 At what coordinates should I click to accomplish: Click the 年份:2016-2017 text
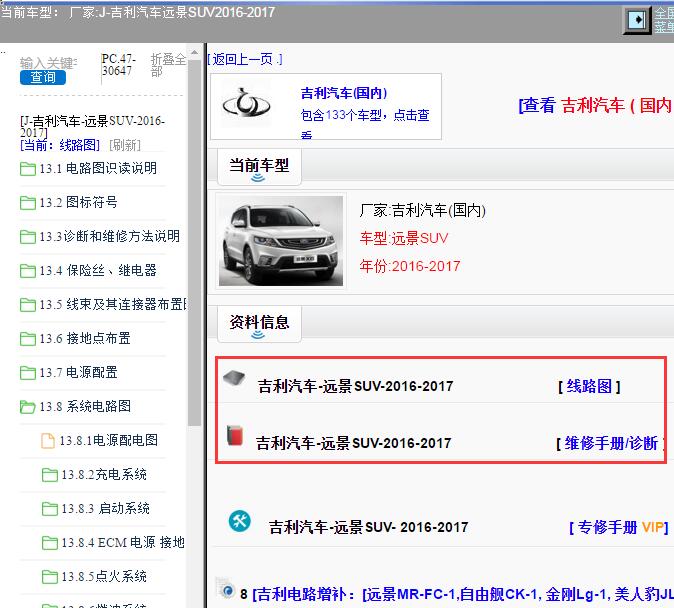pyautogui.click(x=410, y=266)
